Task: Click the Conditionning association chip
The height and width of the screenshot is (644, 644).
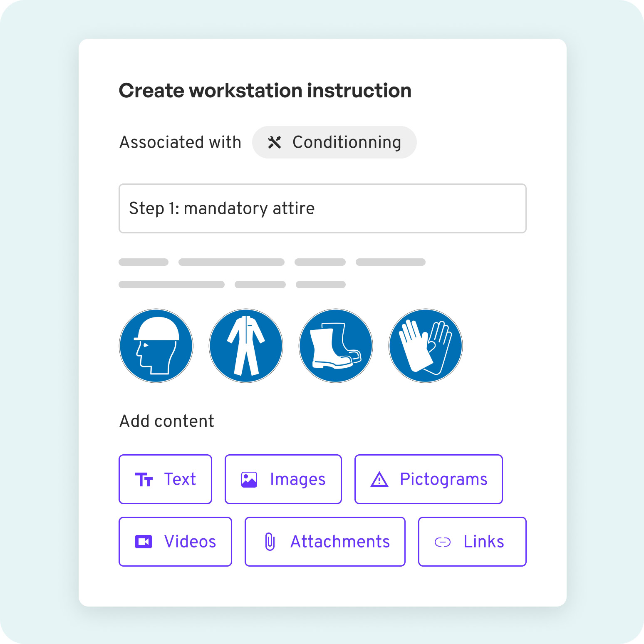Action: click(x=334, y=142)
